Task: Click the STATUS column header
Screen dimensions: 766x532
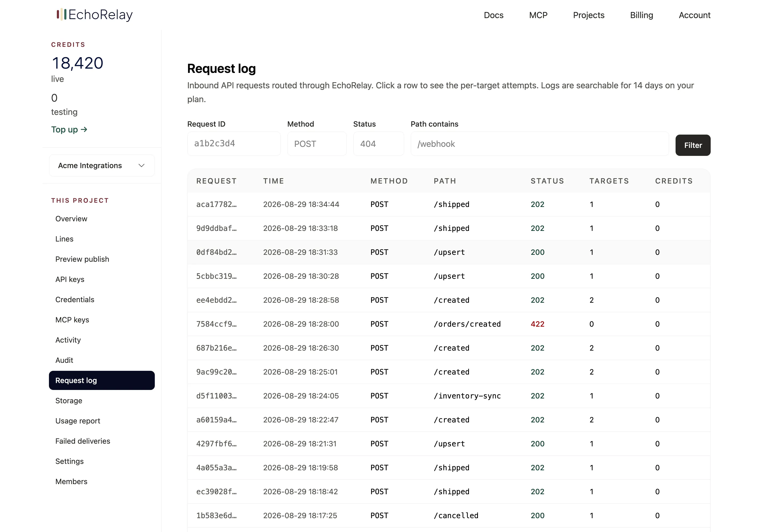Action: pyautogui.click(x=547, y=181)
